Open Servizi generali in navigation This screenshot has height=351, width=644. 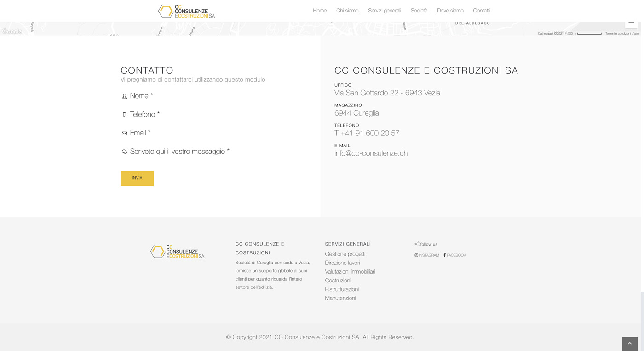point(385,11)
